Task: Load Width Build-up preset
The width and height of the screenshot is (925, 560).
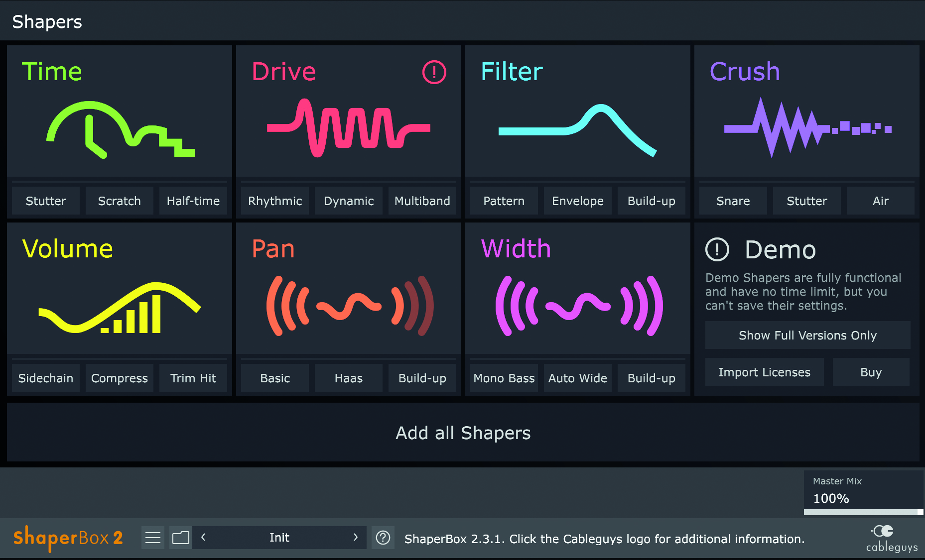Action: (652, 378)
